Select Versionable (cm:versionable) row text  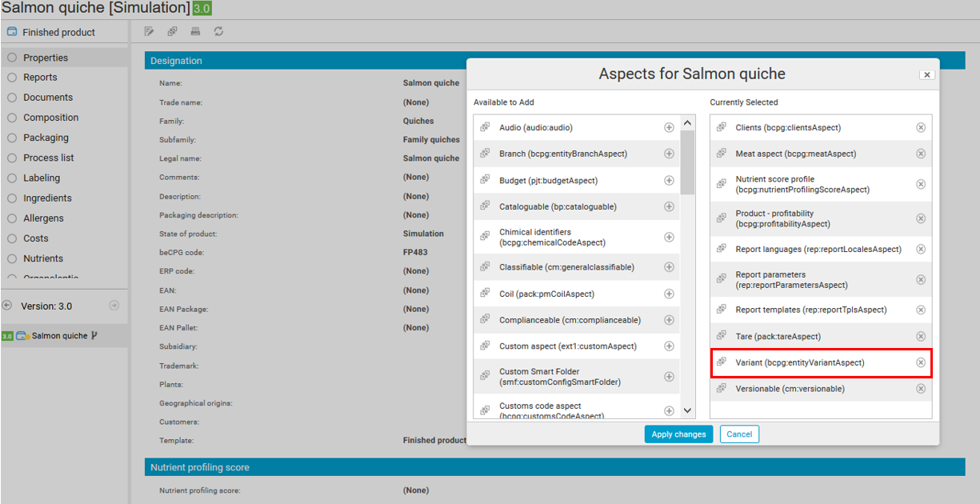[790, 389]
